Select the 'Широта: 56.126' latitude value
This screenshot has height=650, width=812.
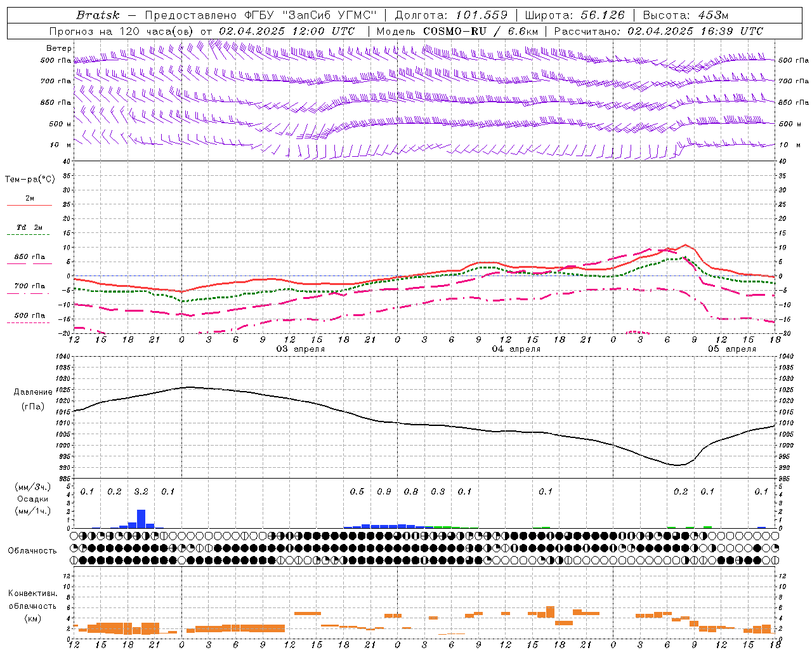point(575,15)
